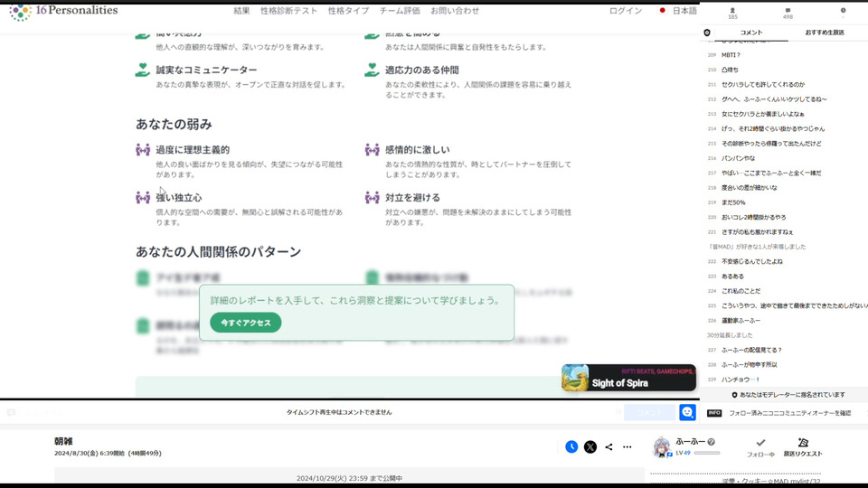
Task: Click the 過度に理想主義的 weakness icon
Action: tap(143, 149)
